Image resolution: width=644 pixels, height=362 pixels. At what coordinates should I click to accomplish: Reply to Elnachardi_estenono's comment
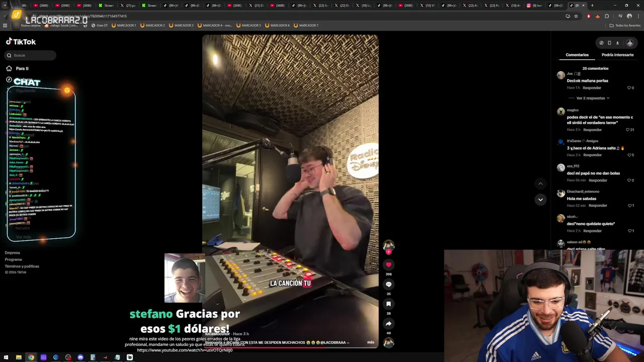(598, 206)
